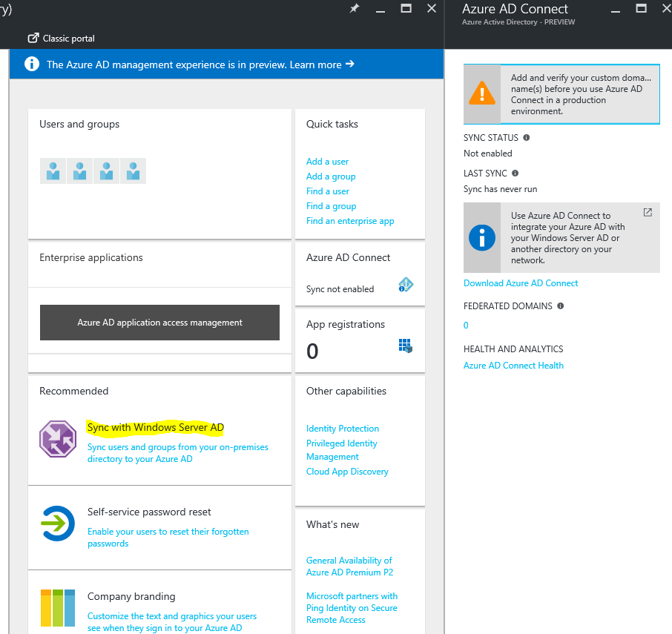Click the Sync has never run text
This screenshot has width=672, height=634.
tap(500, 189)
